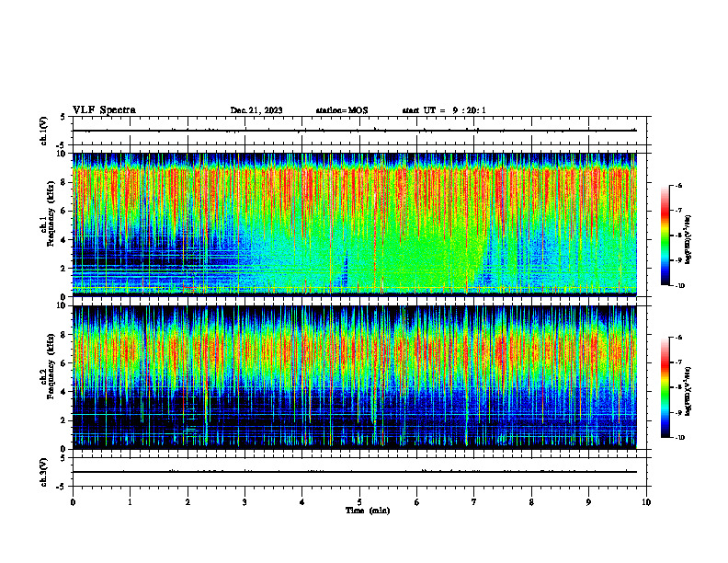Click the ch.2 spectrogram color scale bar

coord(665,387)
